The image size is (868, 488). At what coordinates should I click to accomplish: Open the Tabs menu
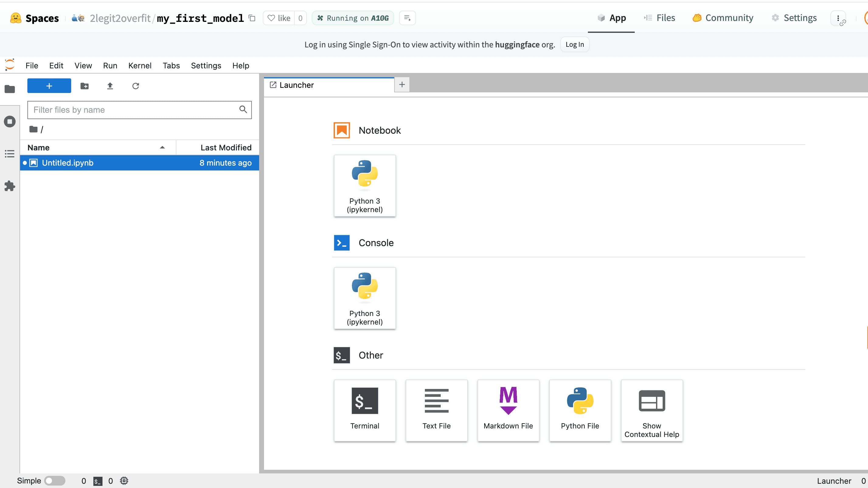[171, 66]
